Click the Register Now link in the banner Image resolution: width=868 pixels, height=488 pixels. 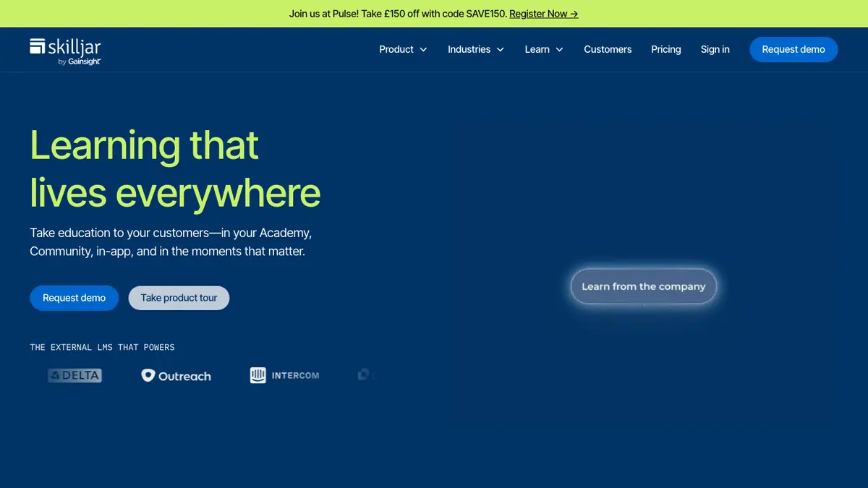(543, 14)
